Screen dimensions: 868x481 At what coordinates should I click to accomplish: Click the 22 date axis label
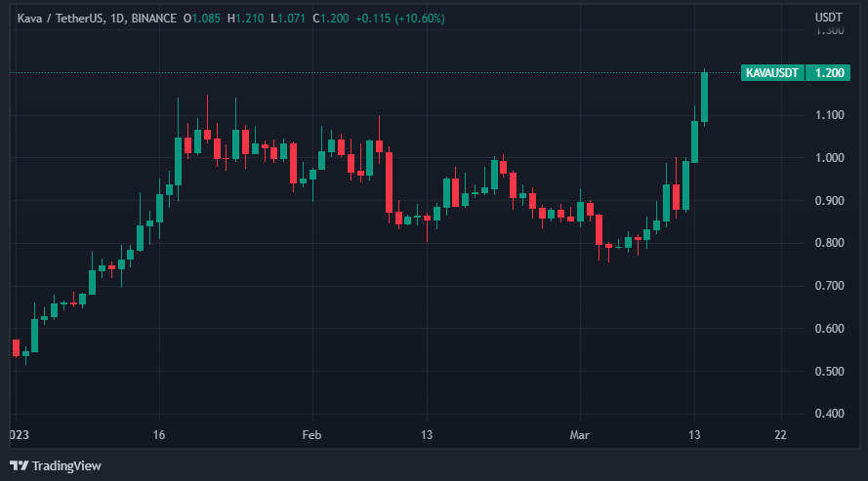pos(780,435)
